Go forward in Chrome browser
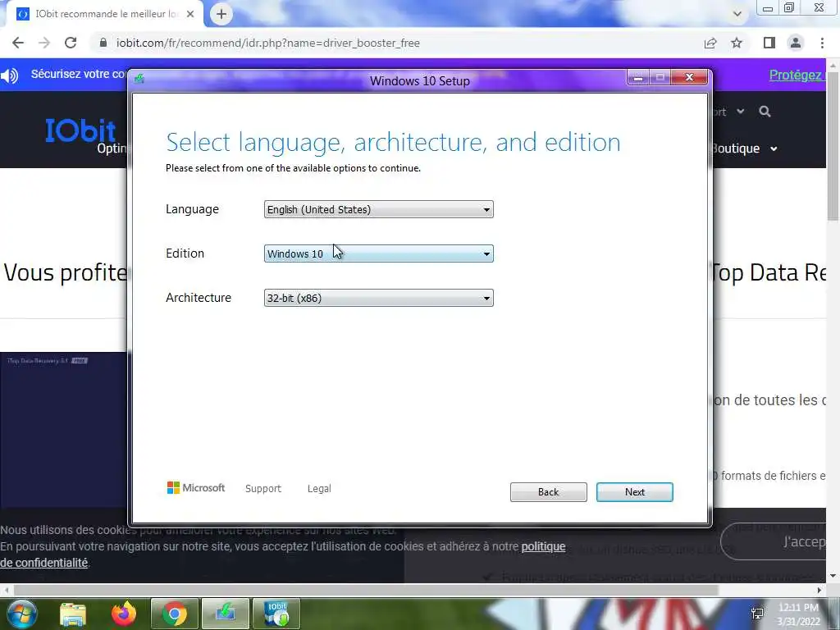The image size is (840, 630). pos(44,43)
